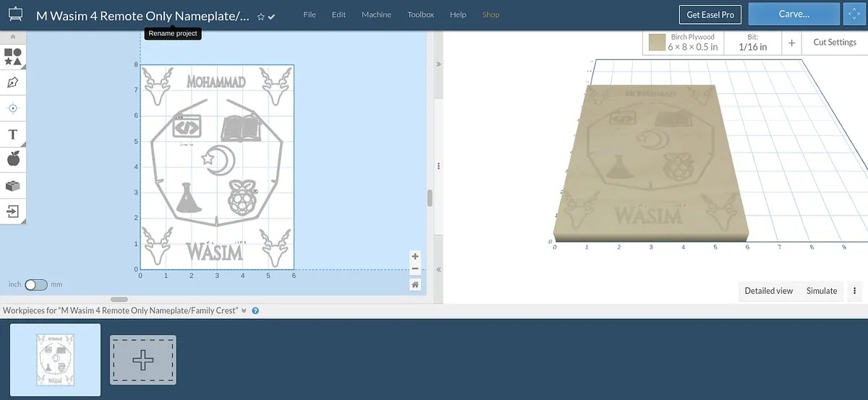Open the Shapes tool in left toolbar
Image resolution: width=868 pixels, height=400 pixels.
(x=13, y=56)
